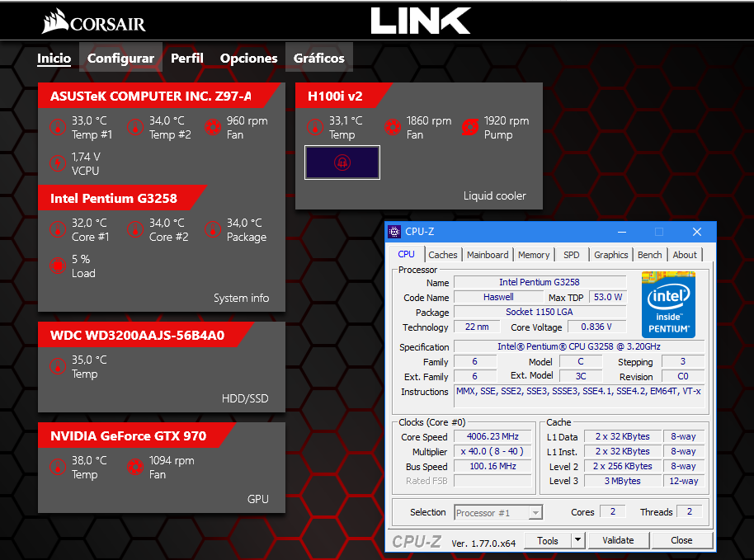
Task: Click the GPU label on the GTX card
Action: (258, 499)
